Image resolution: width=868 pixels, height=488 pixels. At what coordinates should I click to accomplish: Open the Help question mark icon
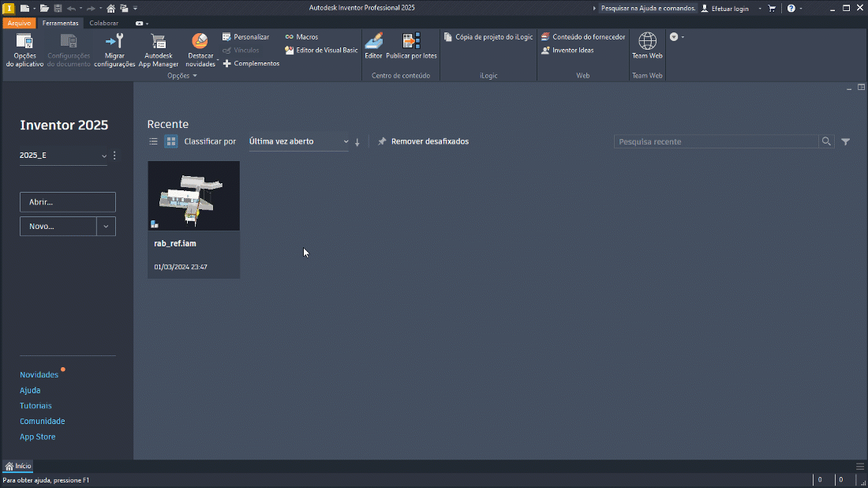click(x=791, y=9)
